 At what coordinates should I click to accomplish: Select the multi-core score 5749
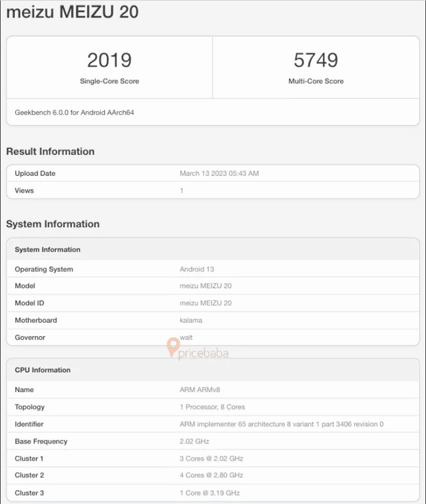click(x=316, y=60)
